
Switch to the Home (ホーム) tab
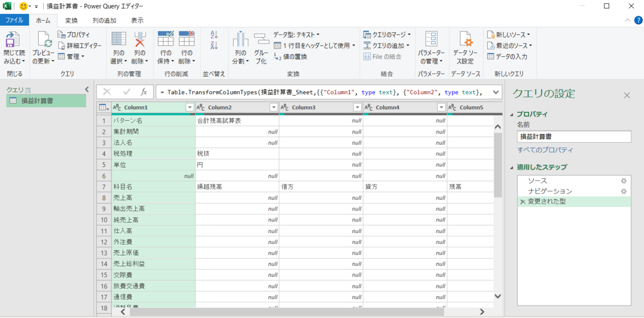coord(43,20)
